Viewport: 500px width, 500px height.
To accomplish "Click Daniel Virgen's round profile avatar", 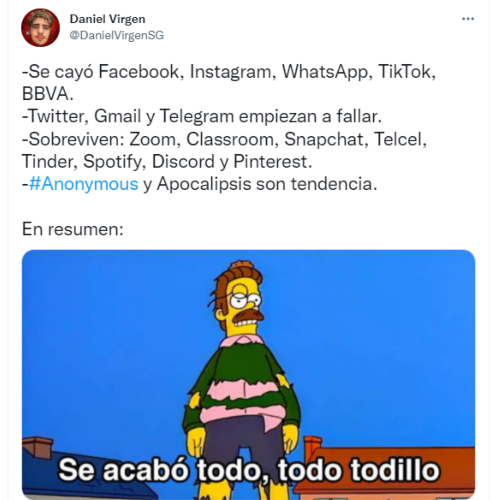I will point(40,28).
